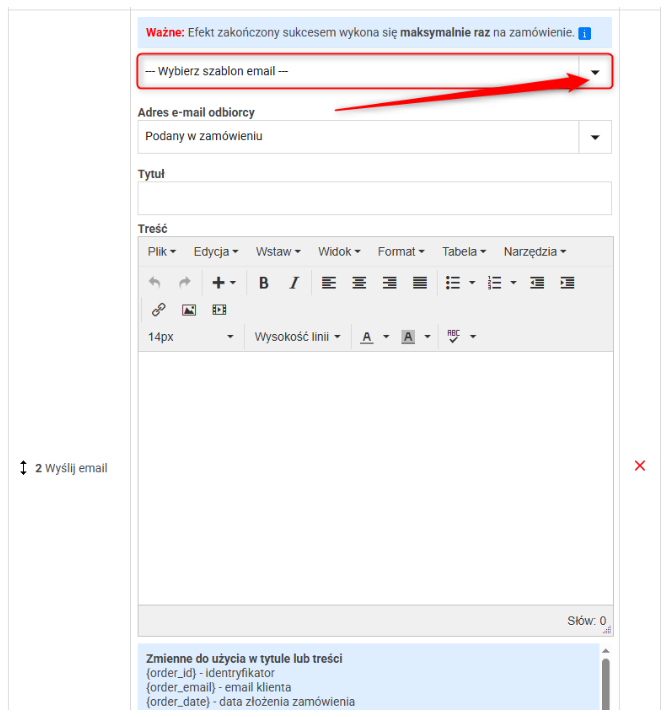Open the Narzędzia menu
The image size is (666, 717).
(535, 251)
